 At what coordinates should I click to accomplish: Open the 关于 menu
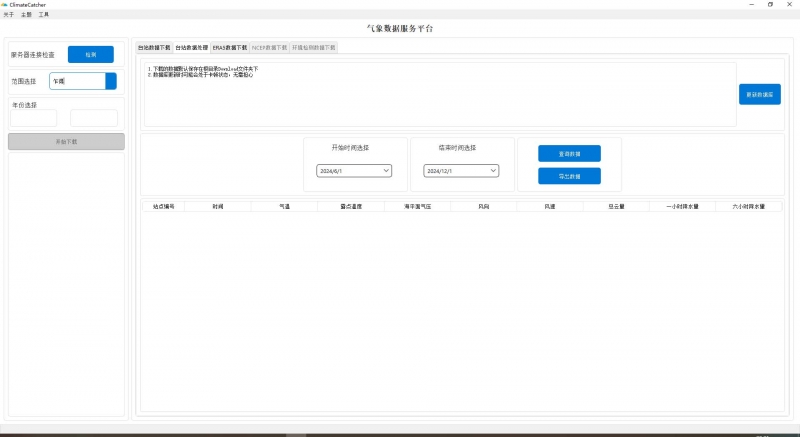click(9, 15)
